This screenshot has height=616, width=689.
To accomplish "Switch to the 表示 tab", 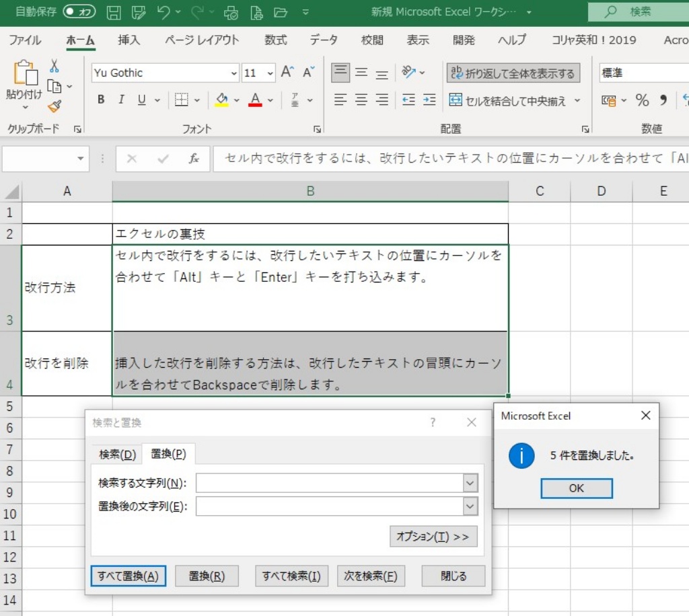I will (418, 40).
